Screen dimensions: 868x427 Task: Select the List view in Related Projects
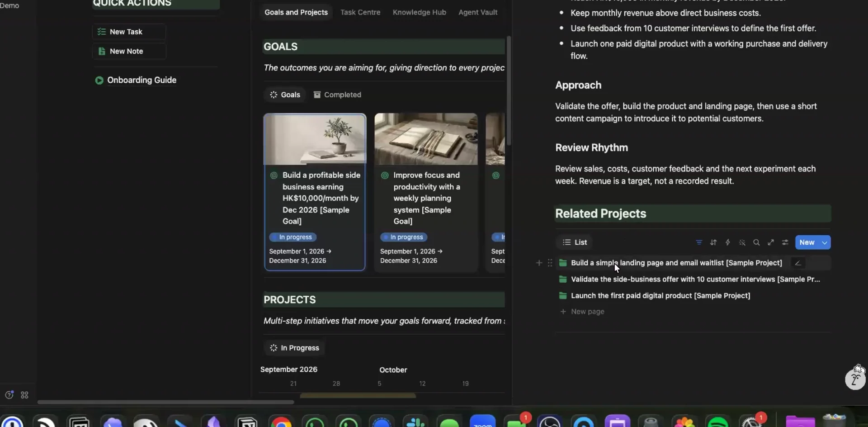[x=575, y=242]
